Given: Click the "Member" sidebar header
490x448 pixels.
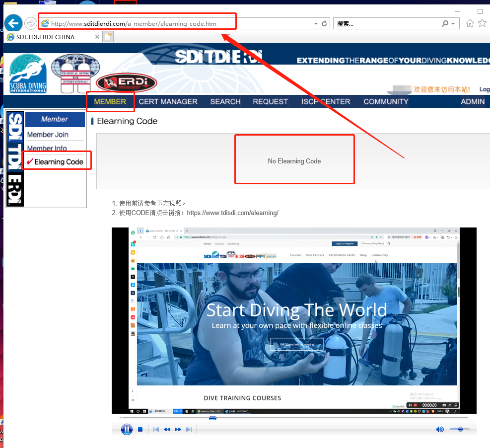Looking at the screenshot, I should pos(55,119).
